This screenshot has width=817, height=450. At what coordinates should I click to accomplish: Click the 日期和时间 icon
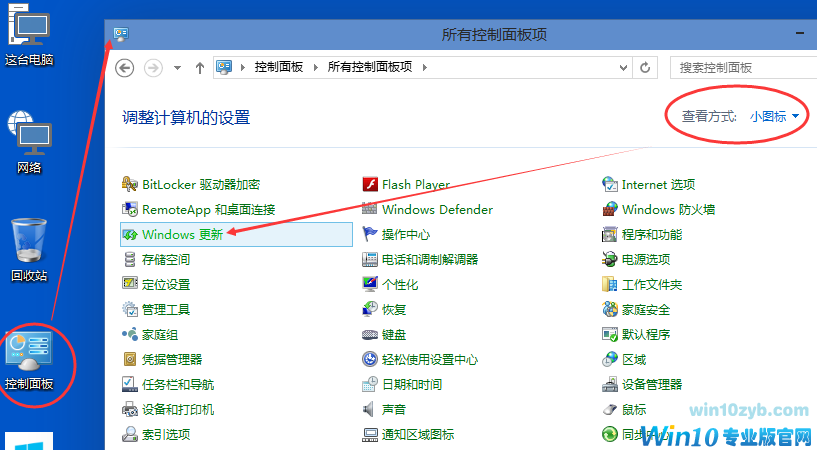pyautogui.click(x=370, y=384)
